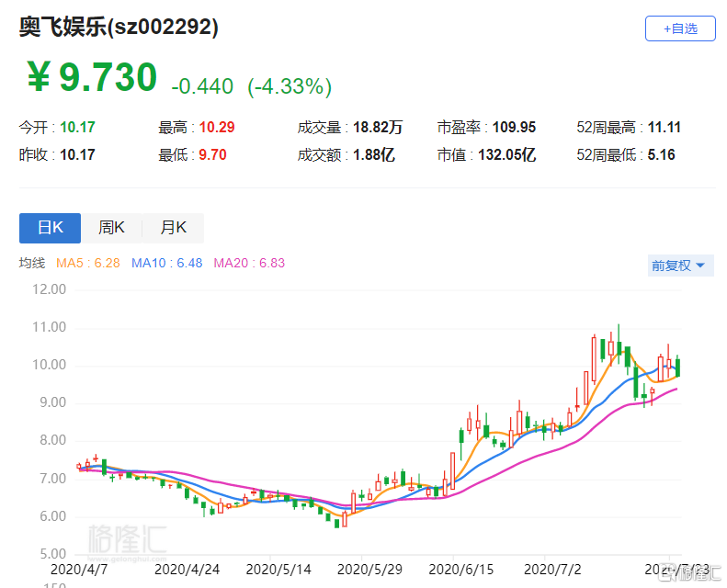Viewport: 727px width, 588px height.
Task: Click the 8.00 y-axis label
Action: coord(52,440)
